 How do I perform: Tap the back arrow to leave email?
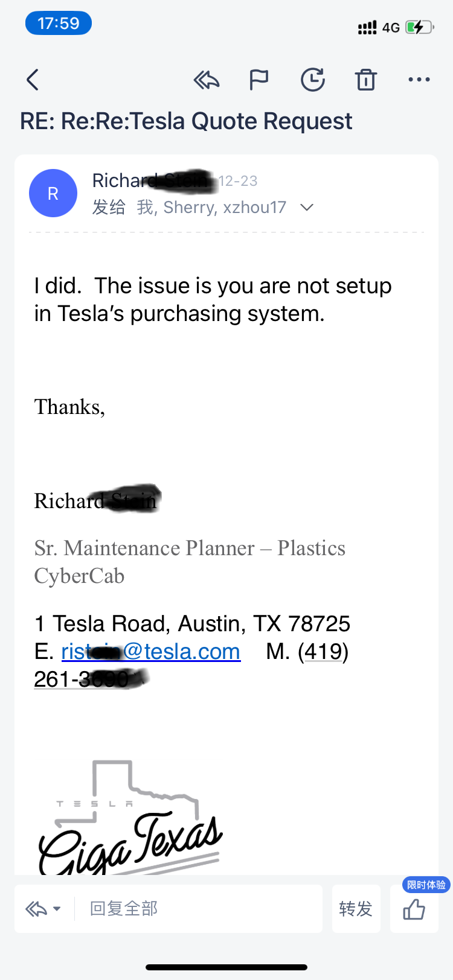point(33,80)
